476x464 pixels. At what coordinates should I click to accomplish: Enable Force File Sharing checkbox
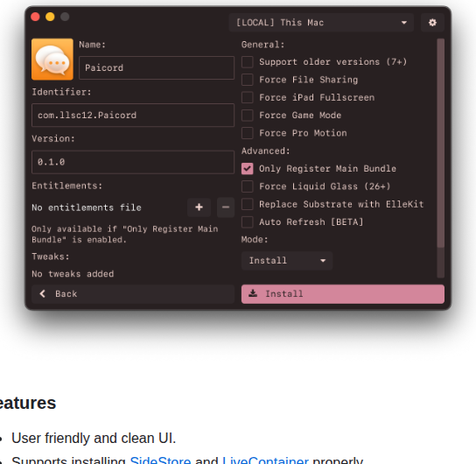pos(248,80)
